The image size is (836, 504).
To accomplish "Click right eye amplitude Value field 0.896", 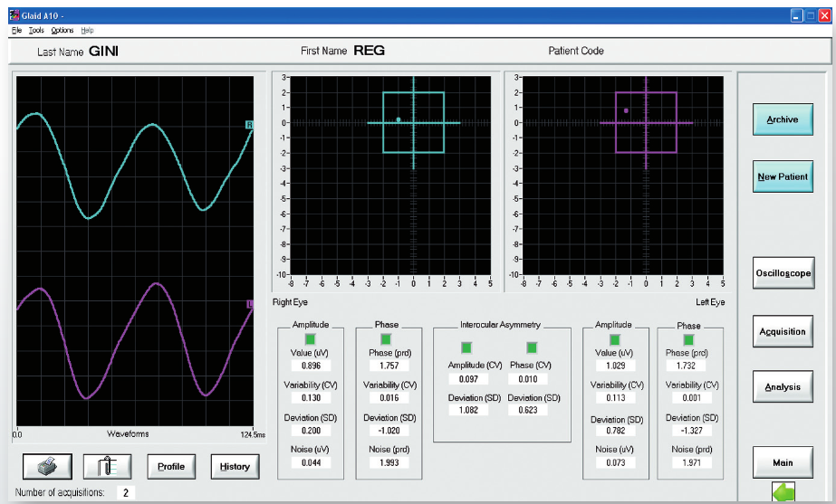I will (311, 366).
